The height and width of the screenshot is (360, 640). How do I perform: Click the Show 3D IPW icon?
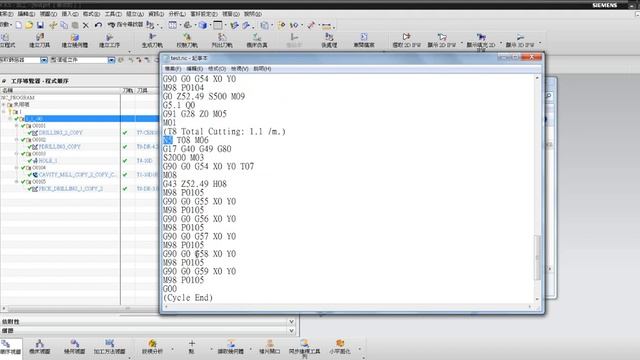(520, 40)
